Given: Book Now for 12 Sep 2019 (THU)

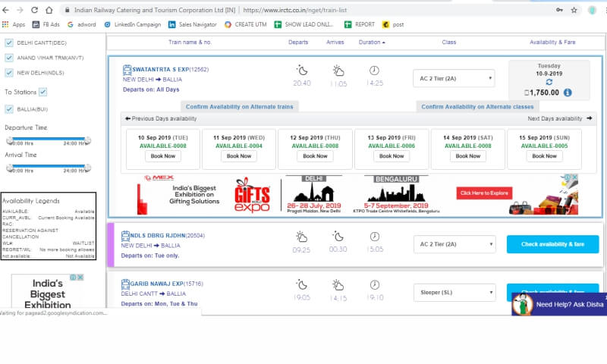Looking at the screenshot, I should [315, 156].
